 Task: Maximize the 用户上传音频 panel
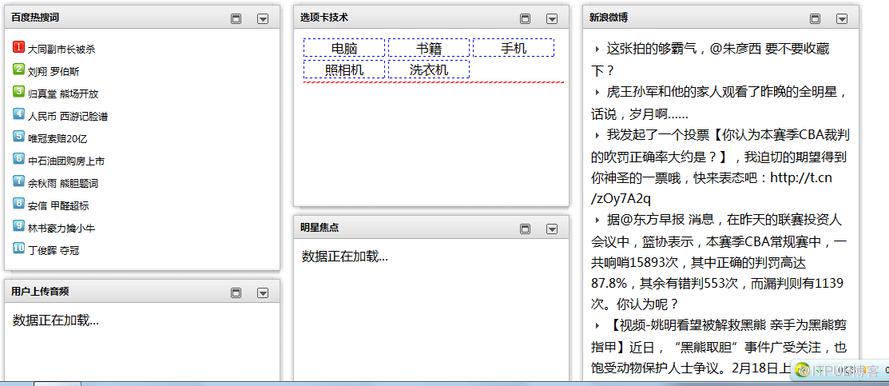[x=236, y=292]
